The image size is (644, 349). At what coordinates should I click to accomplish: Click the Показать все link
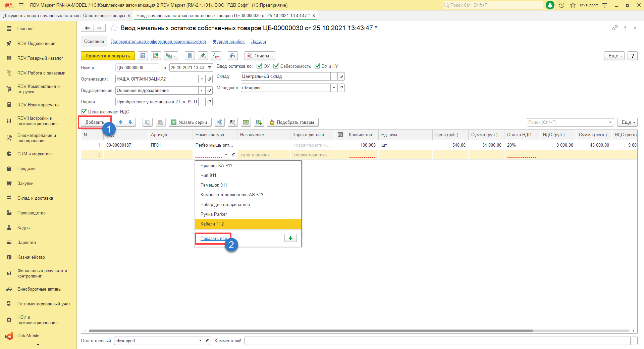coord(214,239)
